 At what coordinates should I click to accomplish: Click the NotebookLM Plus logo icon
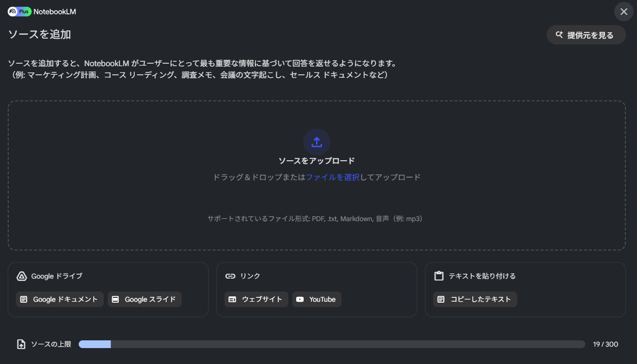[x=20, y=12]
